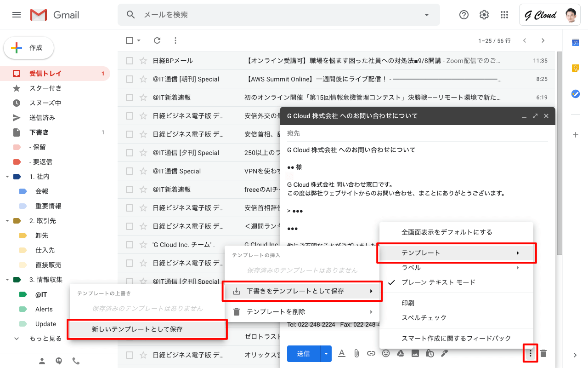588x368 pixels.
Task: Open Google Keep side panel icon
Action: pos(575,68)
